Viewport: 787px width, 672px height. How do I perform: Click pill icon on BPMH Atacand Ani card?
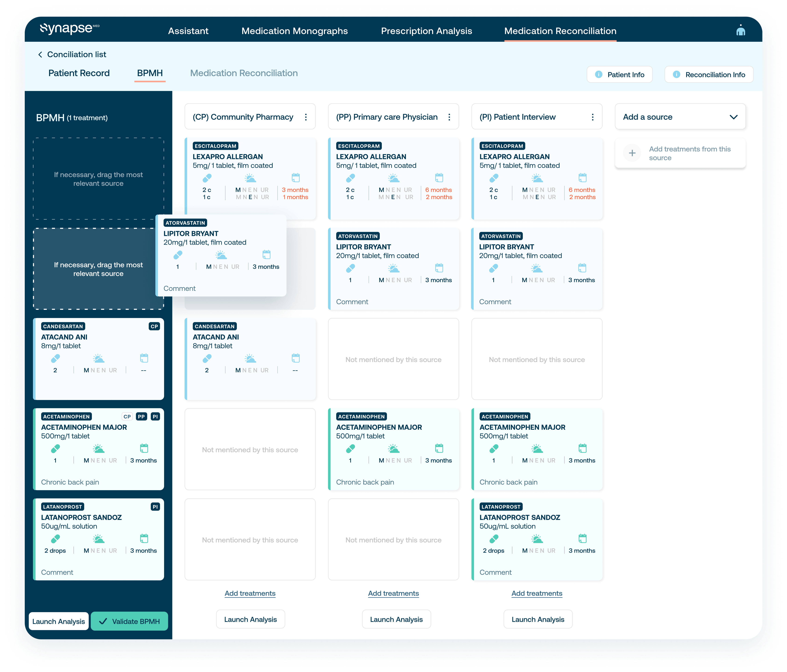(55, 358)
